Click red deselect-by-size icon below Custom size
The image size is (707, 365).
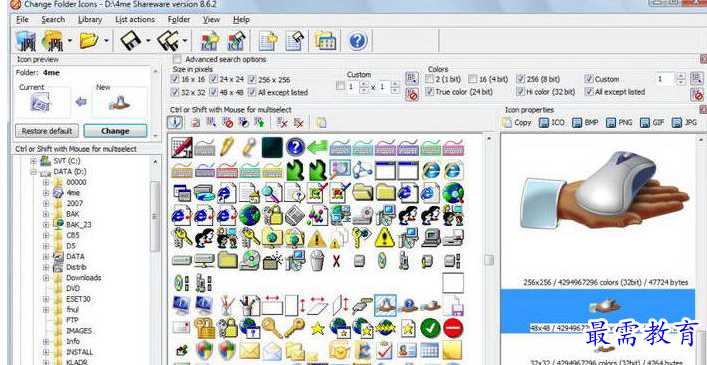click(x=411, y=94)
